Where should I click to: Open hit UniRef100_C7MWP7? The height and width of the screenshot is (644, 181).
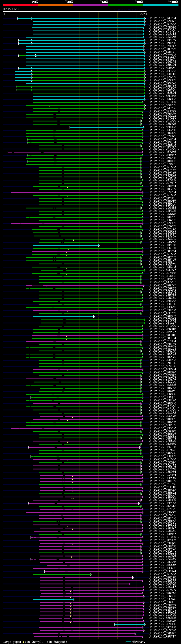[162, 634]
